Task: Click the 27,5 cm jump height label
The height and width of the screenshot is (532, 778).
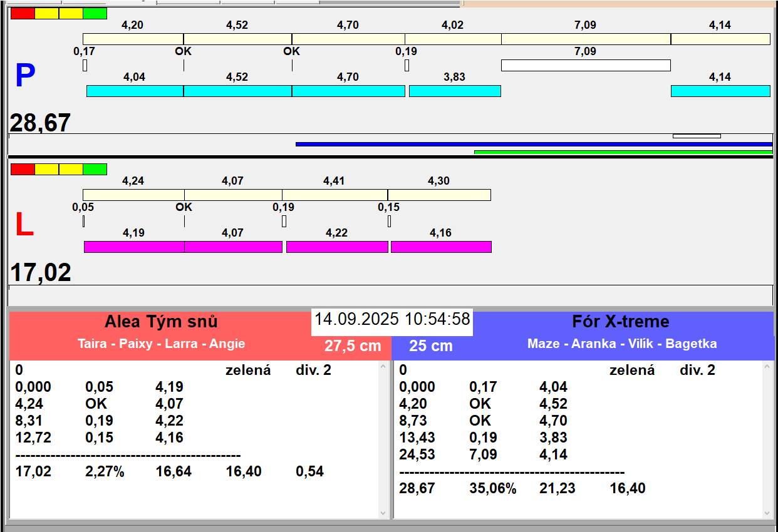Action: pyautogui.click(x=353, y=345)
